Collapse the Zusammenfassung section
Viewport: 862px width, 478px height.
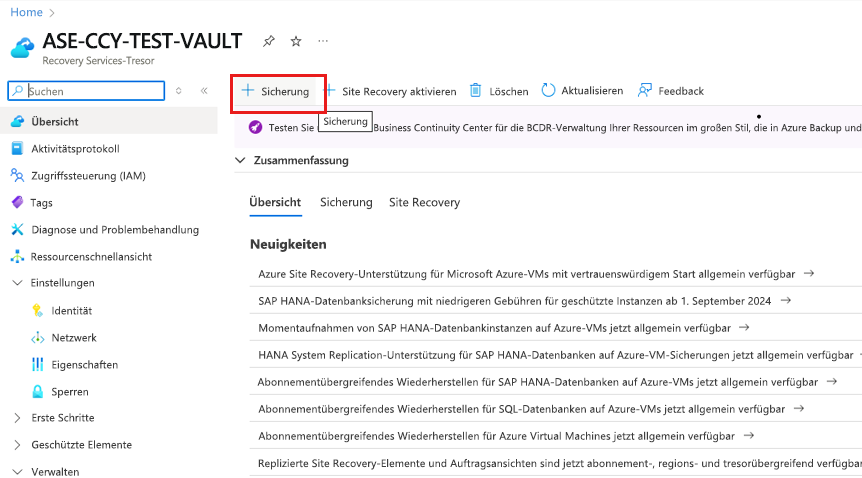(x=240, y=161)
